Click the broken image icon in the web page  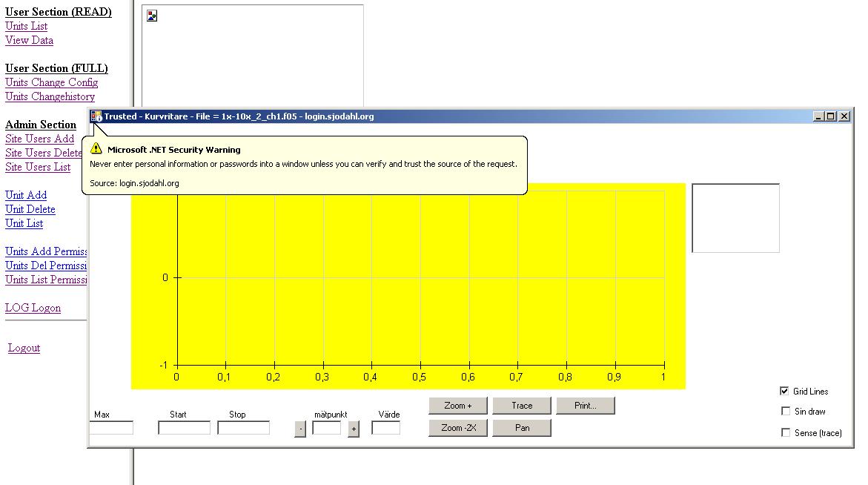click(x=152, y=16)
